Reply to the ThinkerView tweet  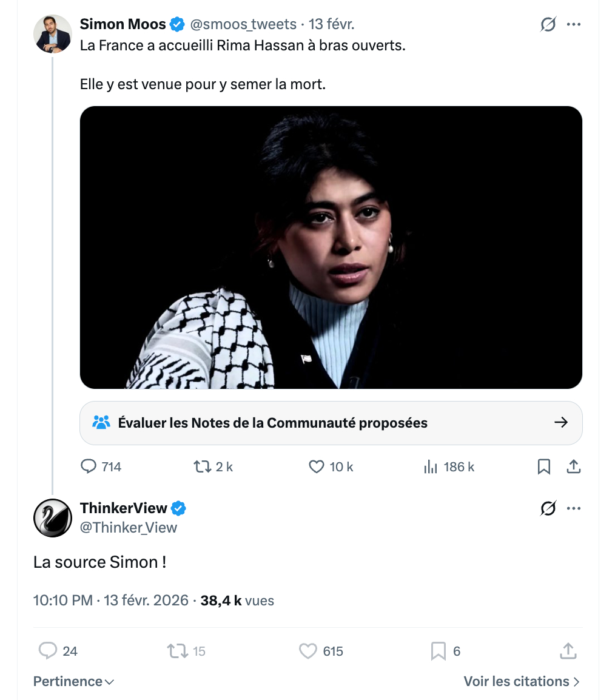click(x=47, y=651)
